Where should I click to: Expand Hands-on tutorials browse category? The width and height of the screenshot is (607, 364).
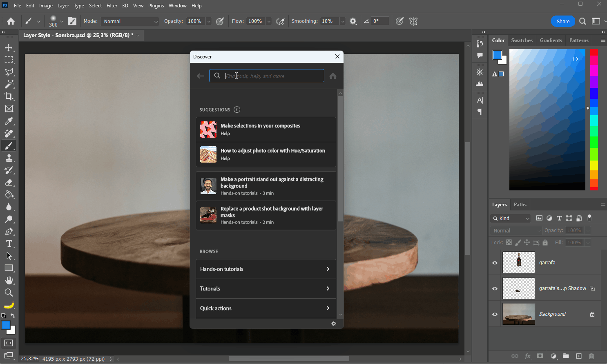266,269
